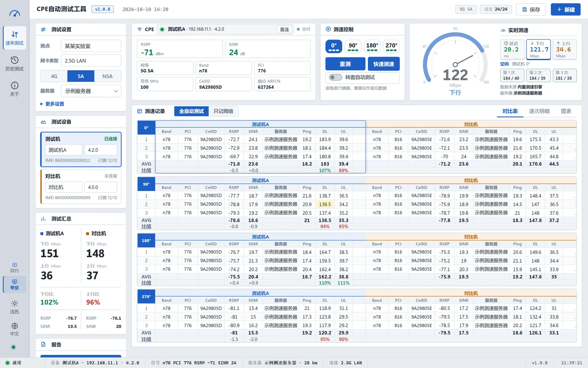Viewport: 588px width, 368px height.
Task: Select the NSA network mode
Action: tap(108, 76)
